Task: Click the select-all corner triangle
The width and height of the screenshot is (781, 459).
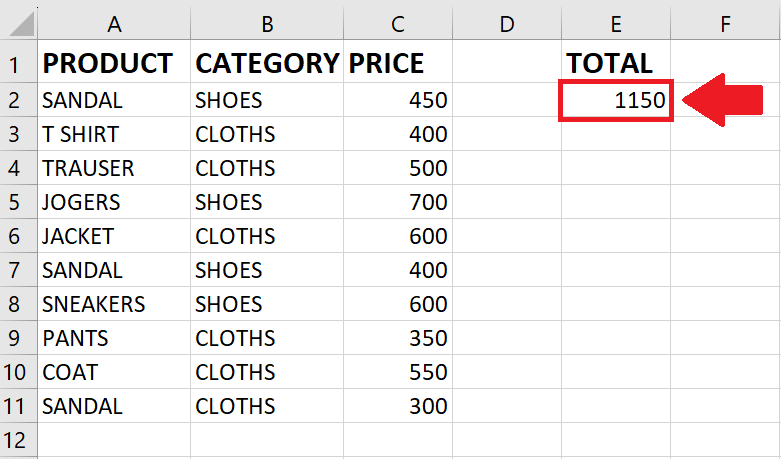Action: [x=20, y=23]
